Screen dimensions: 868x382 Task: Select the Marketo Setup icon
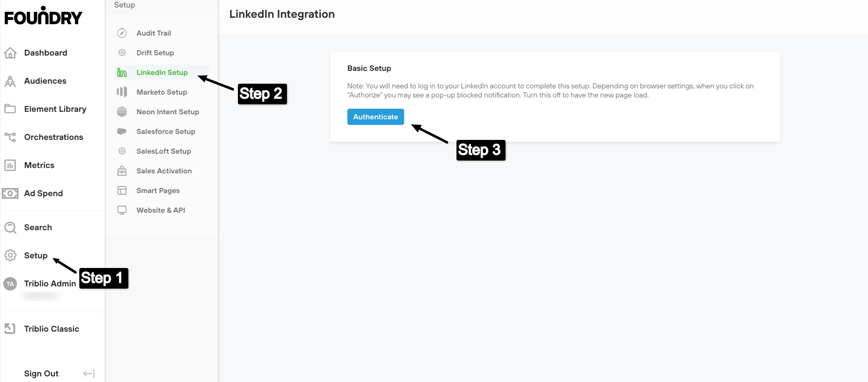point(122,92)
